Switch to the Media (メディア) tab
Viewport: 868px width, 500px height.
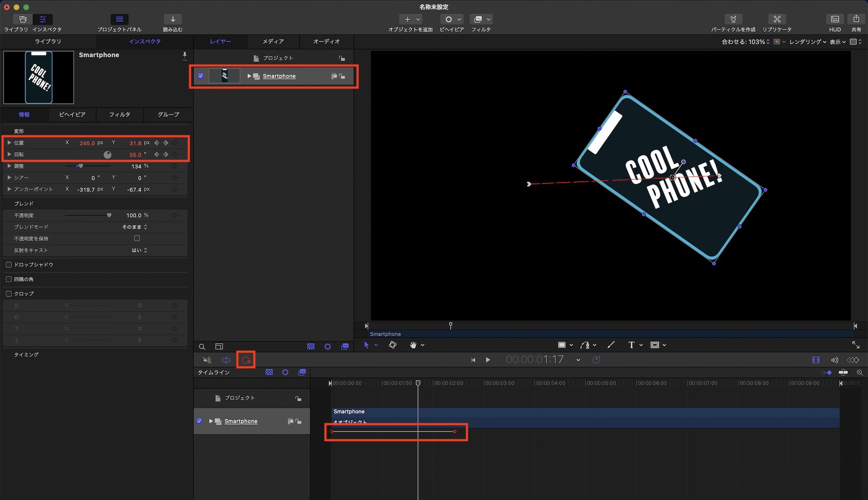point(273,42)
